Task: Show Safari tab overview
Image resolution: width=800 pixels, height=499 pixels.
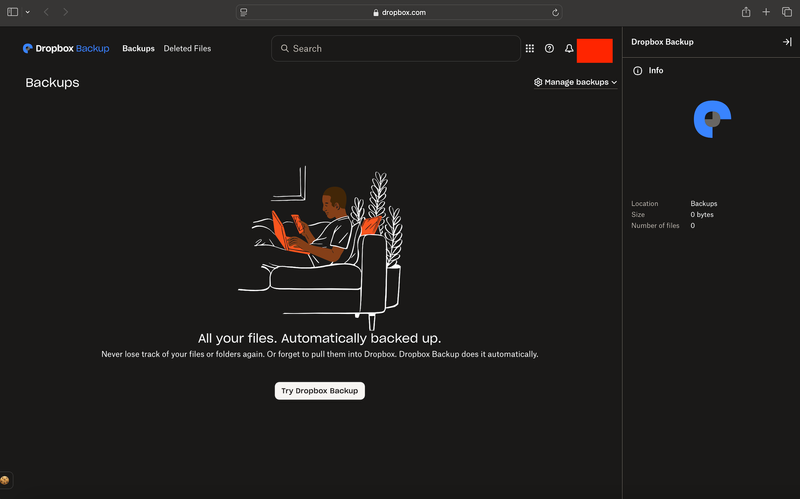Action: 786,12
